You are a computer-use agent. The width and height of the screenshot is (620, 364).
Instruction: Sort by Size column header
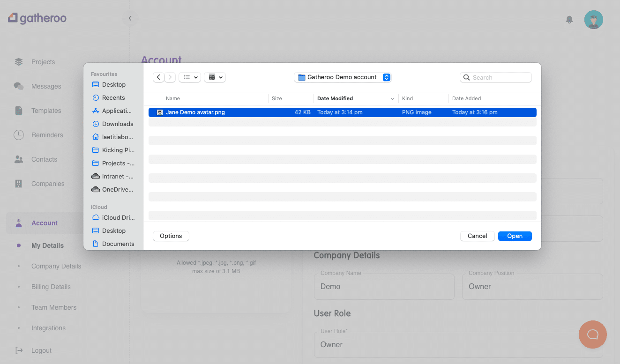(x=277, y=99)
